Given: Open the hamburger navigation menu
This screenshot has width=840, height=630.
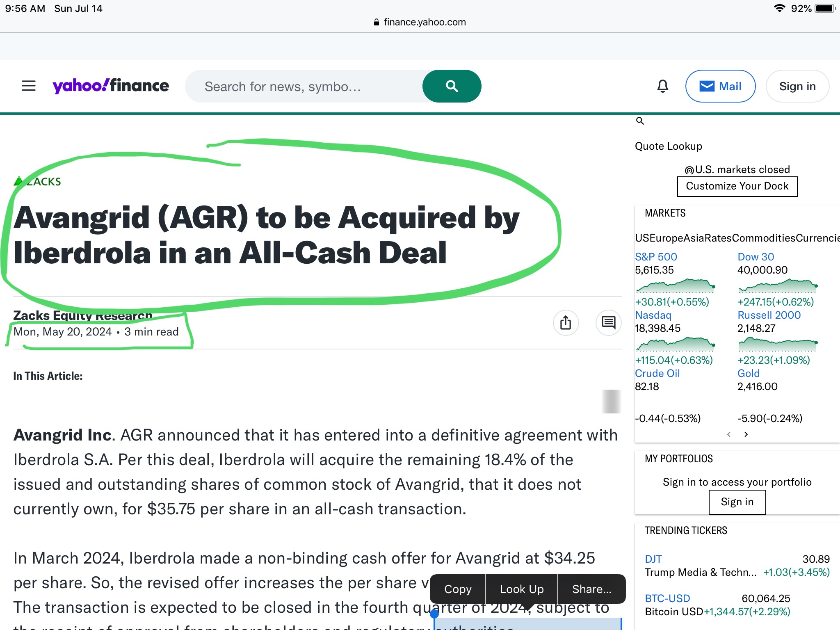Looking at the screenshot, I should coord(29,86).
